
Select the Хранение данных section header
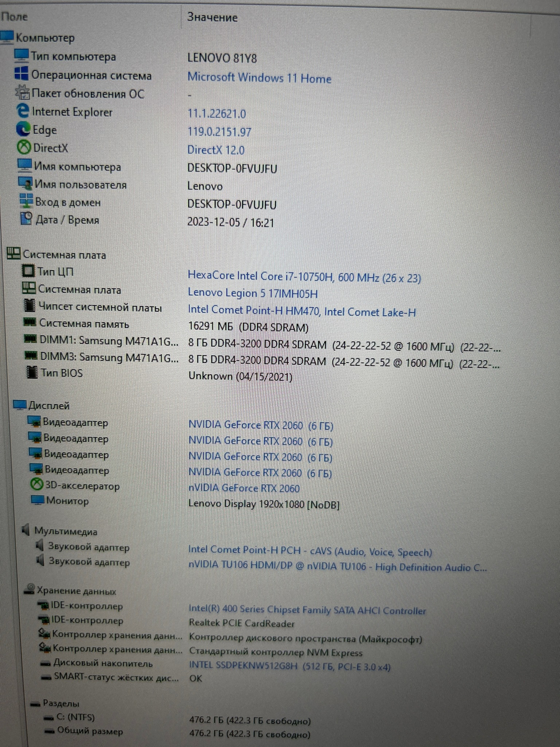[x=76, y=591]
